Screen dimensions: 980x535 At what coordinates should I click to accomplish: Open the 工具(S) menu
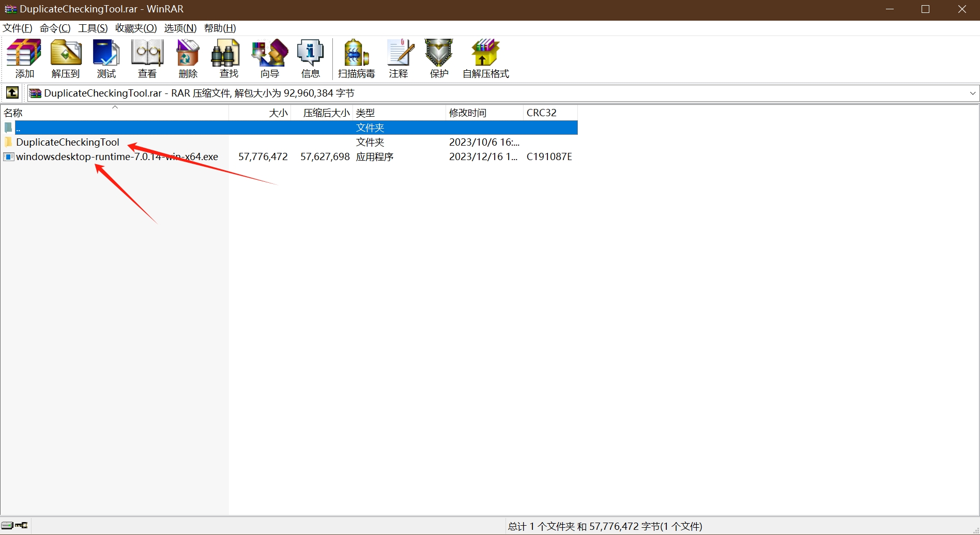coord(93,28)
